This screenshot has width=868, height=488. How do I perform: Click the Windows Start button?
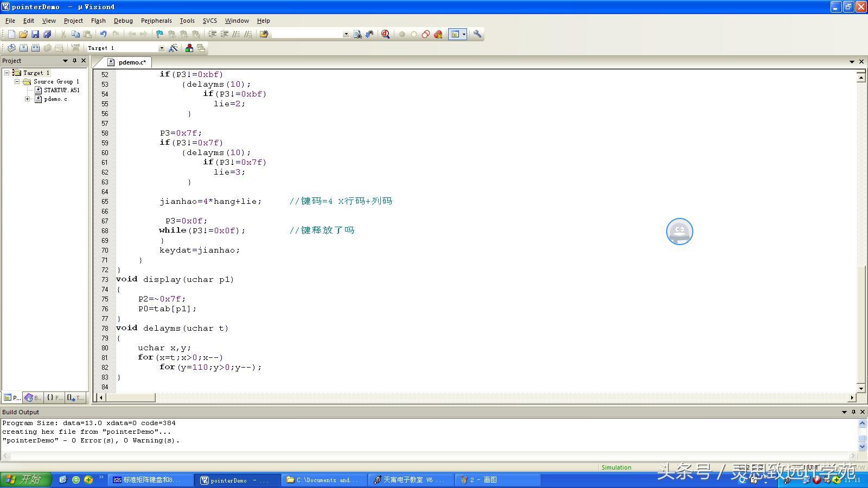click(x=25, y=479)
